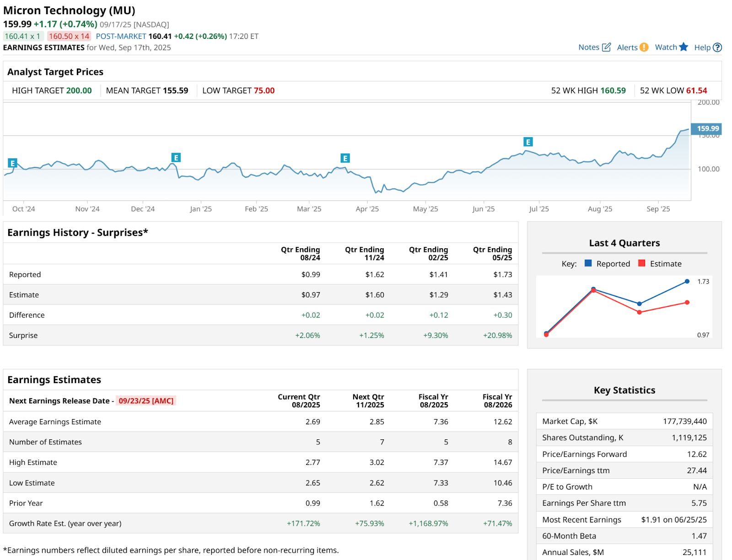Select the Qtr Ending 08/24 column header
Image resolution: width=732 pixels, height=560 pixels.
[301, 254]
